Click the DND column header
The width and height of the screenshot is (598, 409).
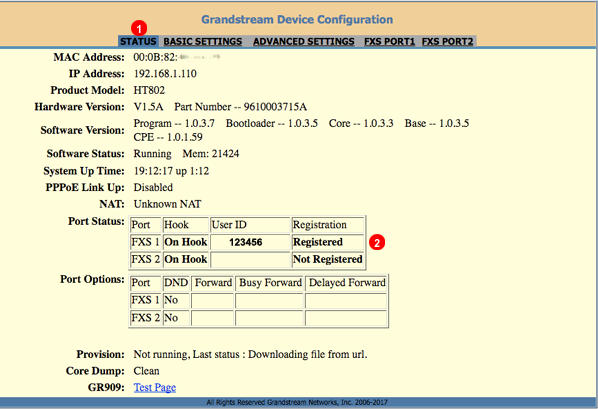(176, 283)
